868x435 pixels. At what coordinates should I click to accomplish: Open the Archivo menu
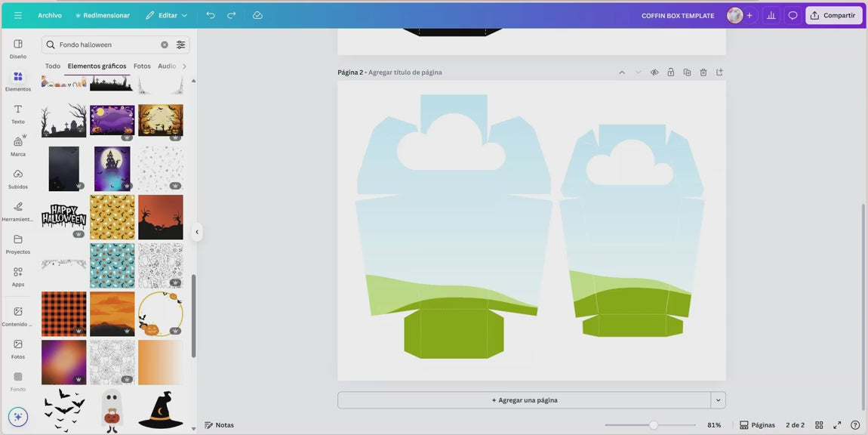50,15
